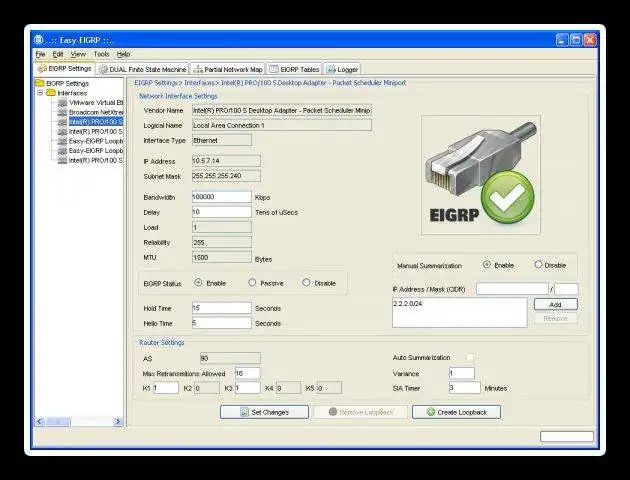Collapse the Interfaces tree node
630x480 pixels.
pos(40,93)
